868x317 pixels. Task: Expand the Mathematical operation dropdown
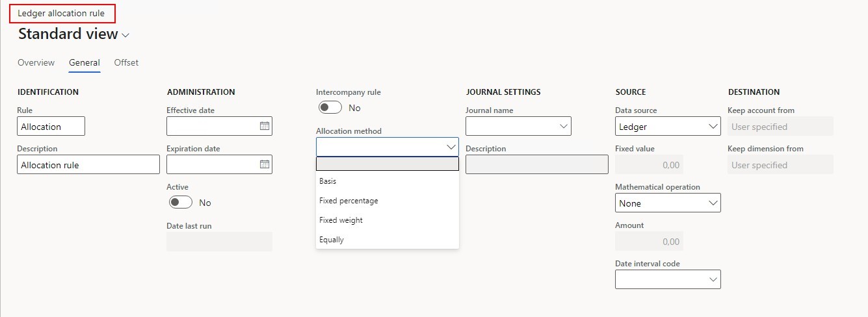point(713,203)
